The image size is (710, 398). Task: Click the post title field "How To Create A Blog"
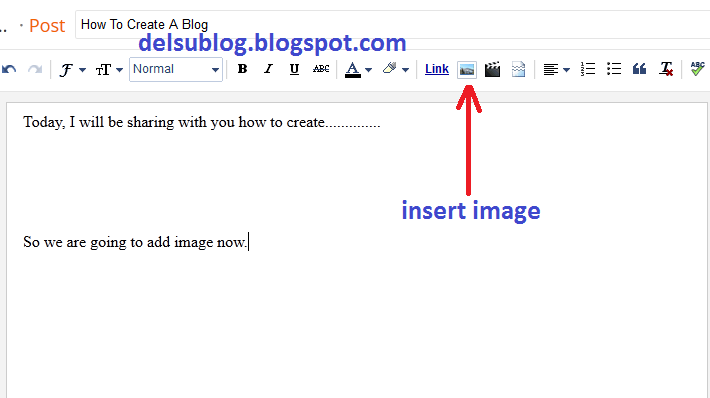pos(393,24)
